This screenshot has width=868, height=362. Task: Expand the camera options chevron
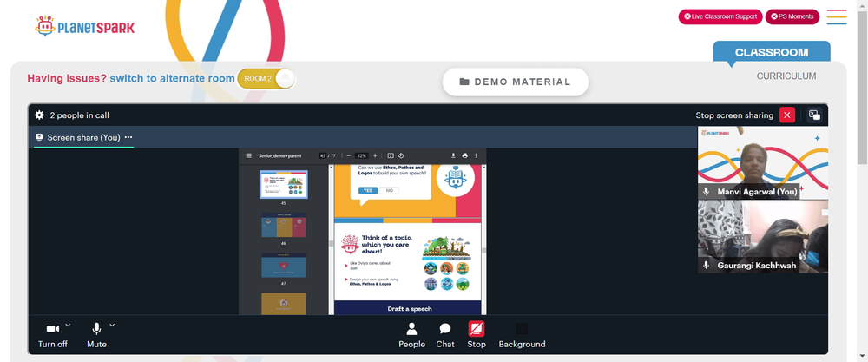pyautogui.click(x=68, y=325)
